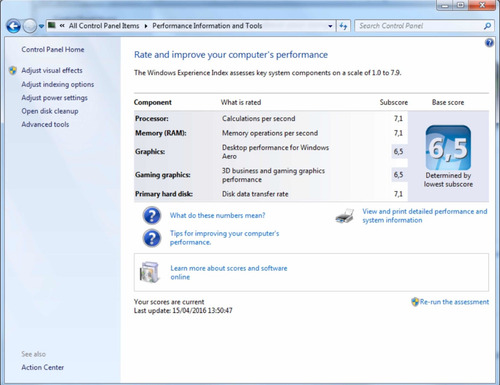Expand the arrow after All Control Panel Items
The width and height of the screenshot is (500, 385).
(146, 26)
